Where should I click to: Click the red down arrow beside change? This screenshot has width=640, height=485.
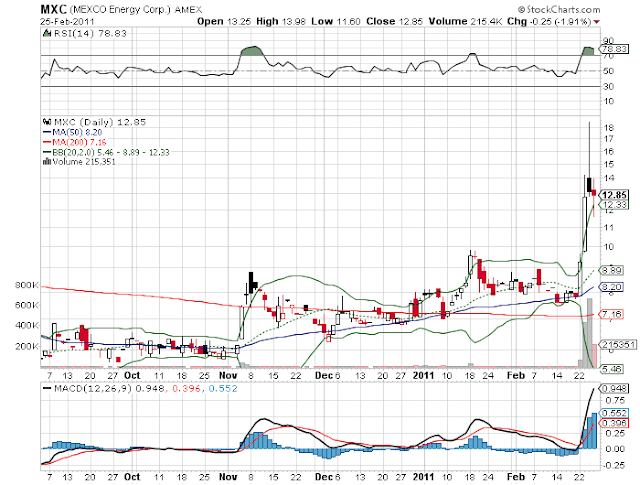point(597,22)
